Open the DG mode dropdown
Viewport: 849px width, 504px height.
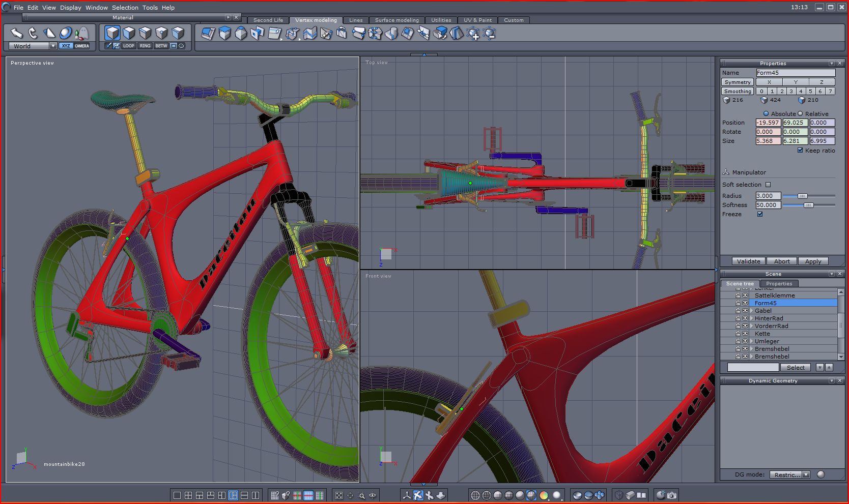coord(806,475)
